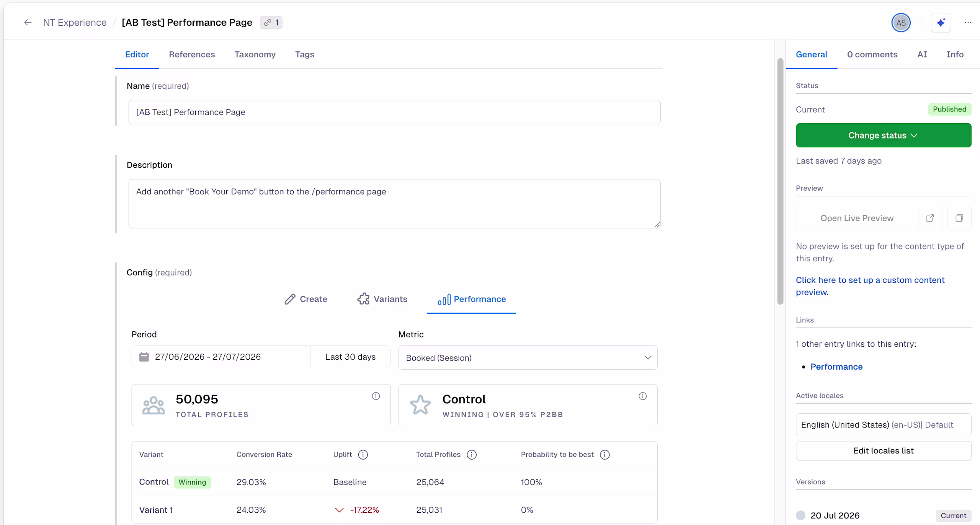
Task: Follow the custom content preview setup link
Action: pyautogui.click(x=870, y=286)
